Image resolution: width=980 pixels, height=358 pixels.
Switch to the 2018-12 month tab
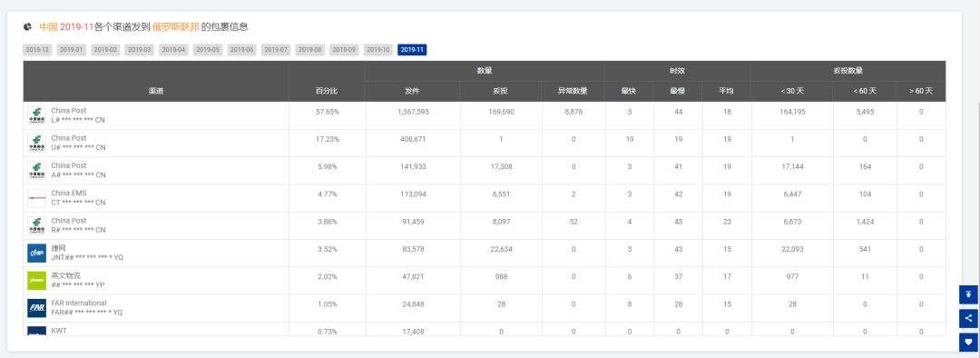(37, 49)
